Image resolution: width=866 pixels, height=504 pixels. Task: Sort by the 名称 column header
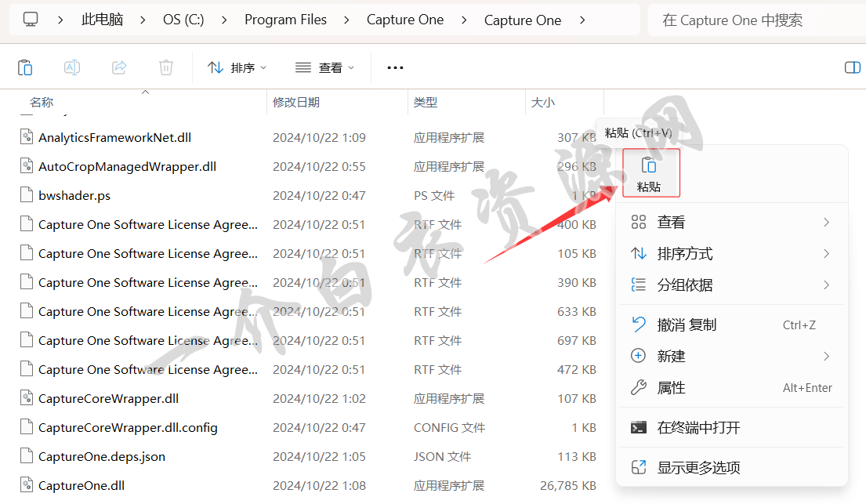tap(42, 102)
